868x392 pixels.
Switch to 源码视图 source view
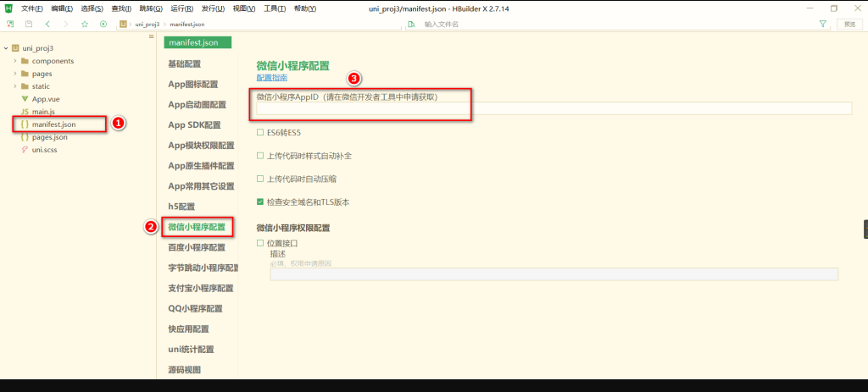(184, 370)
